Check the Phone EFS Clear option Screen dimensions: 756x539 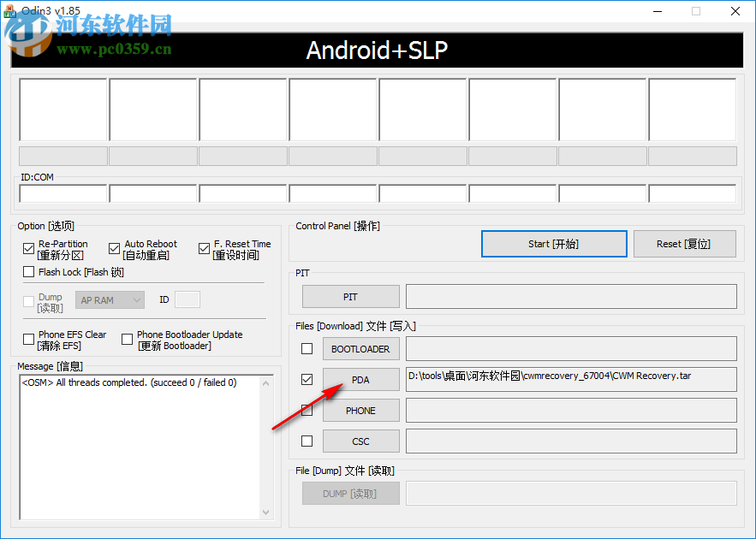tap(28, 340)
